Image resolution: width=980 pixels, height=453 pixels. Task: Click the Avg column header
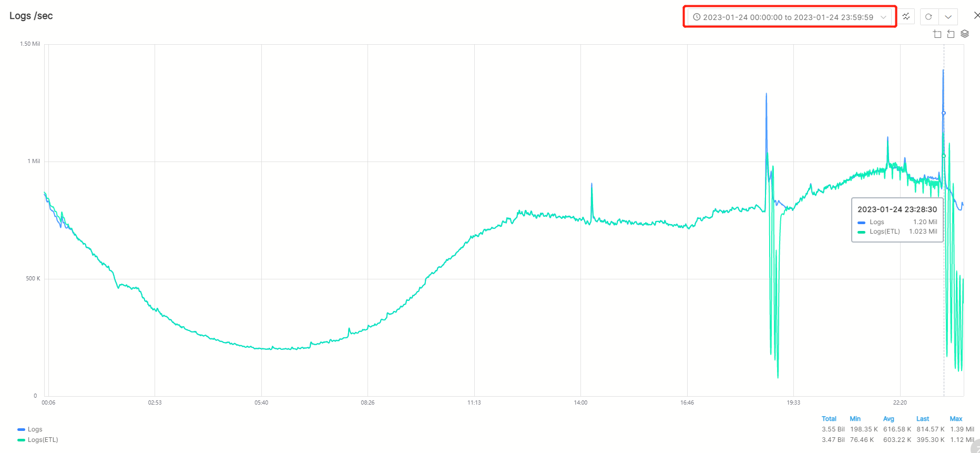[889, 419]
